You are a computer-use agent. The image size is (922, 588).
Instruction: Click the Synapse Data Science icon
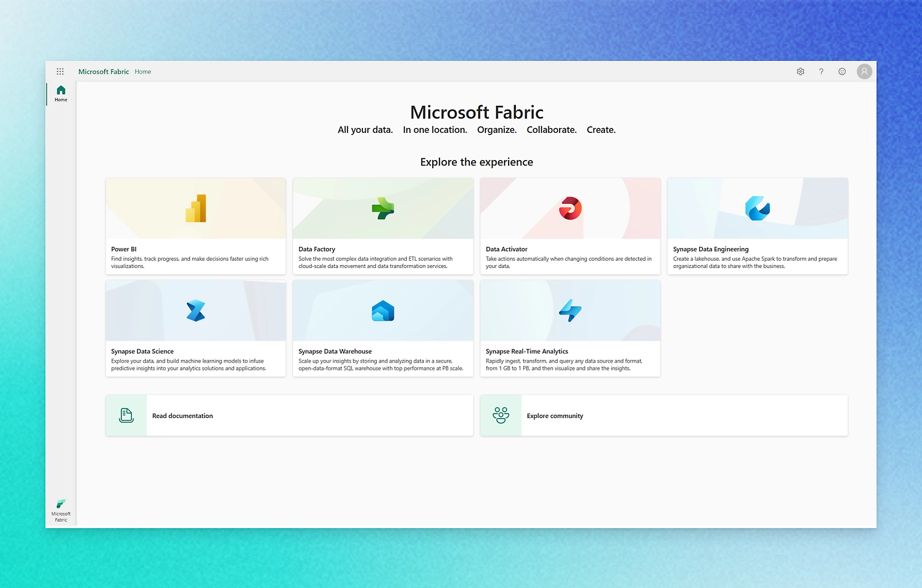(x=196, y=311)
